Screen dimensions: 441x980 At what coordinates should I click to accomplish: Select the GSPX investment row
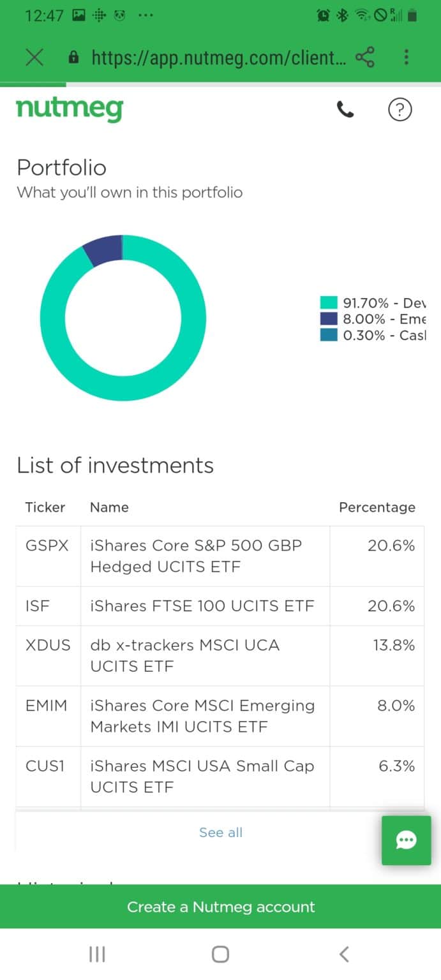[220, 556]
